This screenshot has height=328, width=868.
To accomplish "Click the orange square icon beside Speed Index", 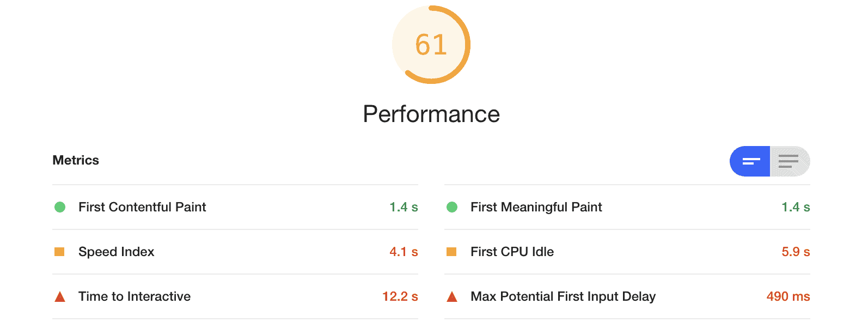I will click(60, 252).
